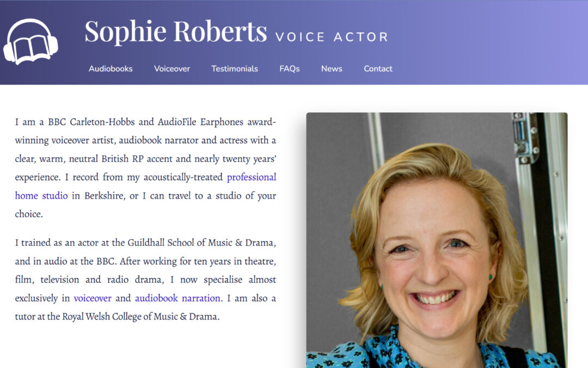Open the Testimonials page
The height and width of the screenshot is (368, 588).
point(234,69)
